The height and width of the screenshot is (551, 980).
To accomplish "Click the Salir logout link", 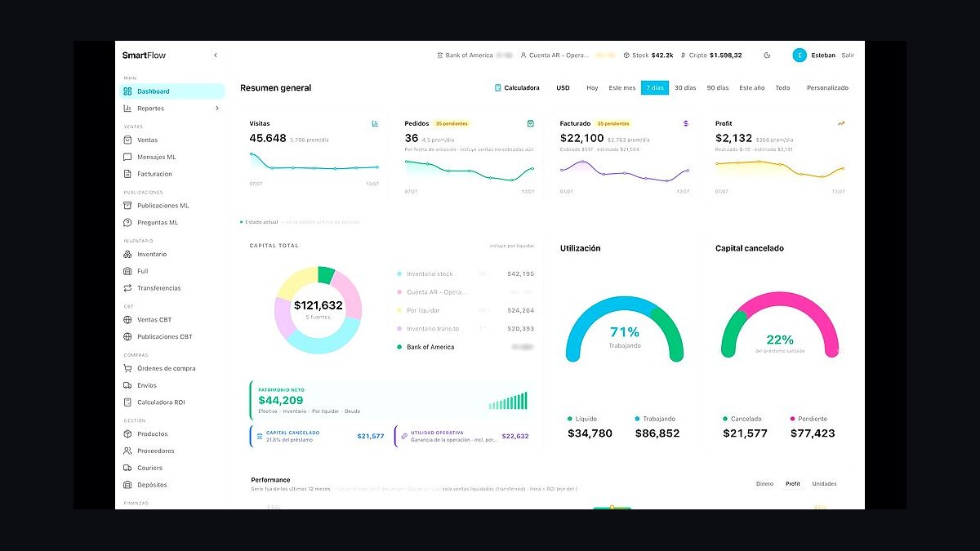I will (848, 56).
